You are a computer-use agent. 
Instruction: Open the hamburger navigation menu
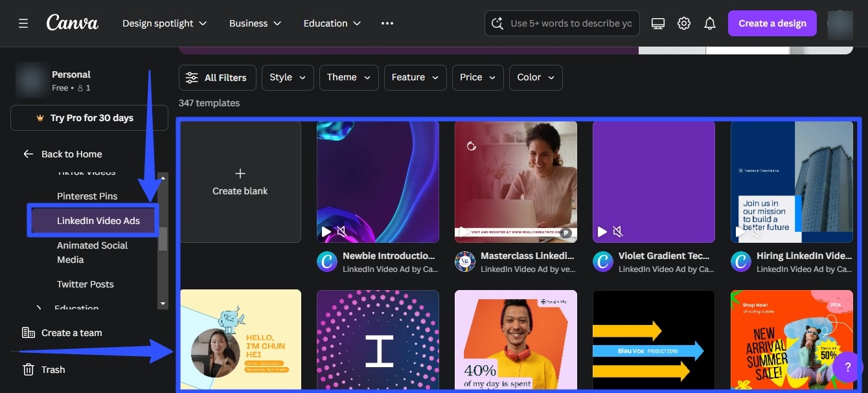(x=23, y=23)
